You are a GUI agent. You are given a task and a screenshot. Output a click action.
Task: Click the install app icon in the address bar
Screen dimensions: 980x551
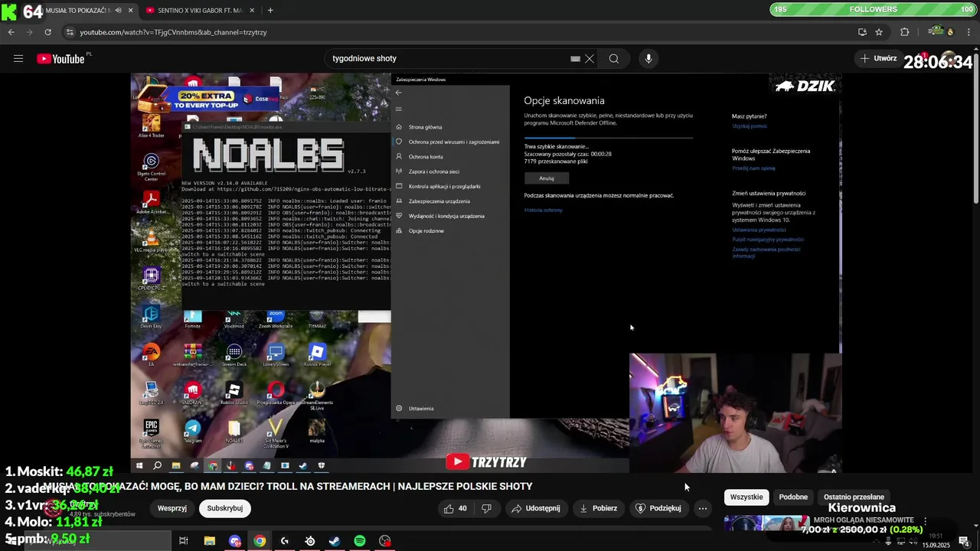tap(862, 32)
